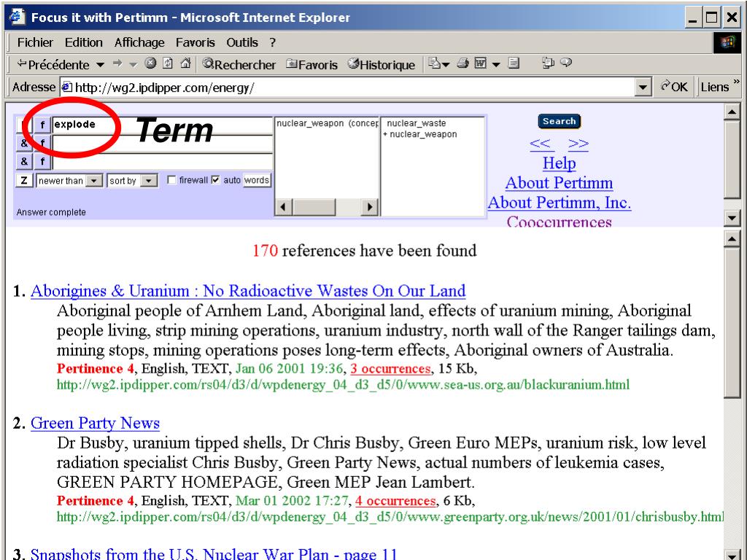Open the Edition menu
The image size is (747, 560).
tap(83, 42)
